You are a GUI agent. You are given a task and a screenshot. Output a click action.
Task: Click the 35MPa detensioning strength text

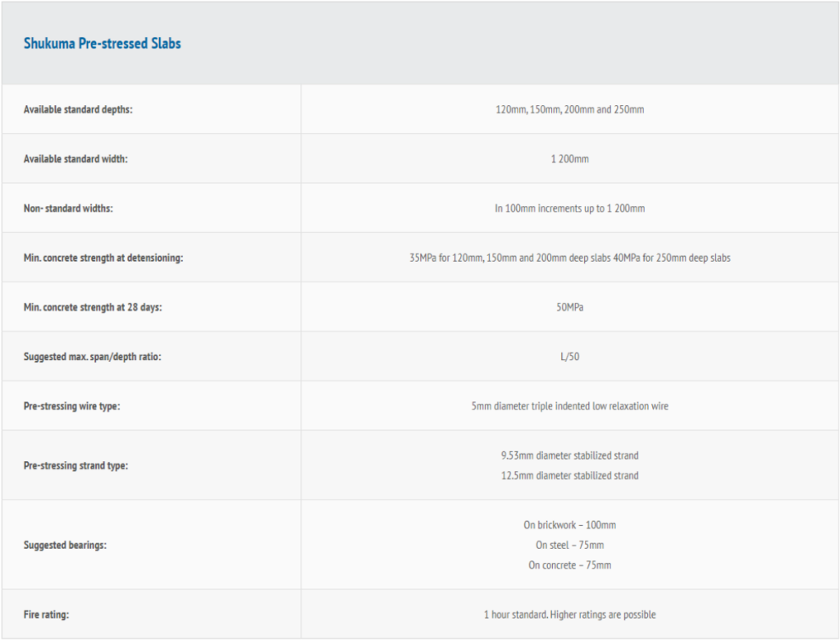(569, 258)
